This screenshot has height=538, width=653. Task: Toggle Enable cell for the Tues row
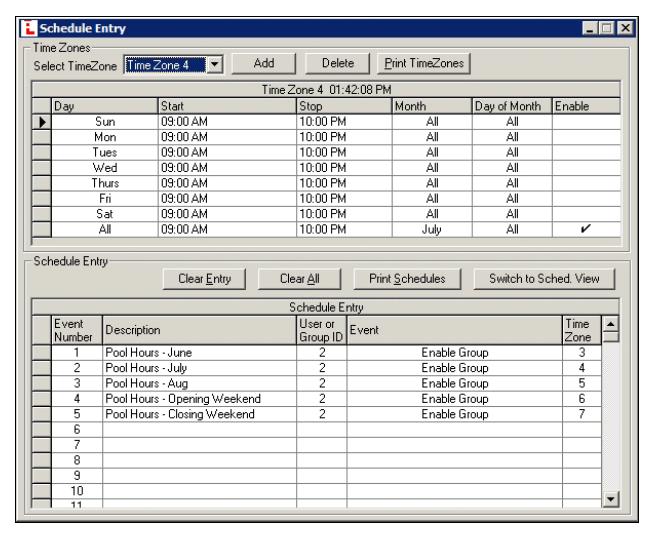pyautogui.click(x=586, y=152)
